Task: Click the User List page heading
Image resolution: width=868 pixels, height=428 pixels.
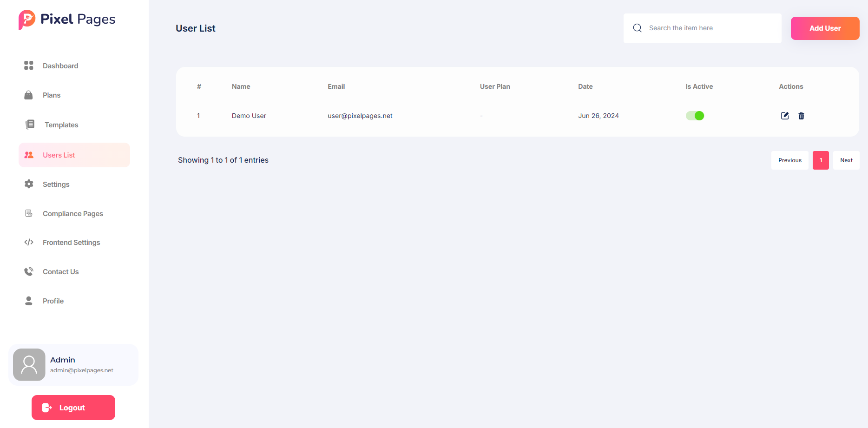Action: [196, 28]
